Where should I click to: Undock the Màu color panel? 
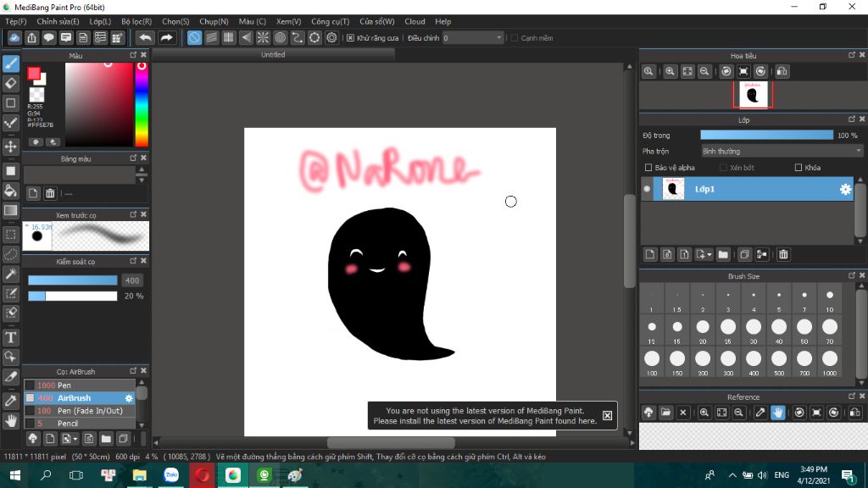(x=133, y=55)
